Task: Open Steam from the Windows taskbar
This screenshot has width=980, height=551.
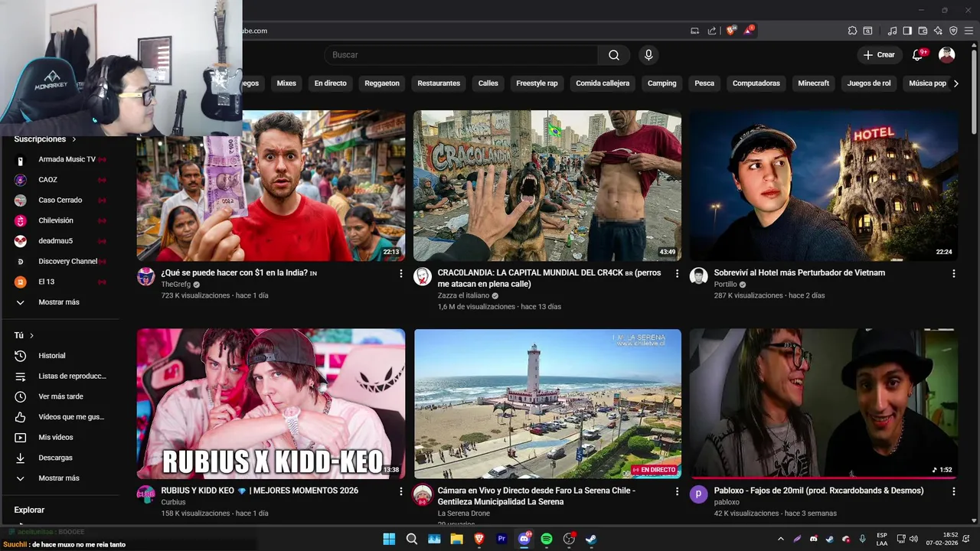Action: [591, 539]
